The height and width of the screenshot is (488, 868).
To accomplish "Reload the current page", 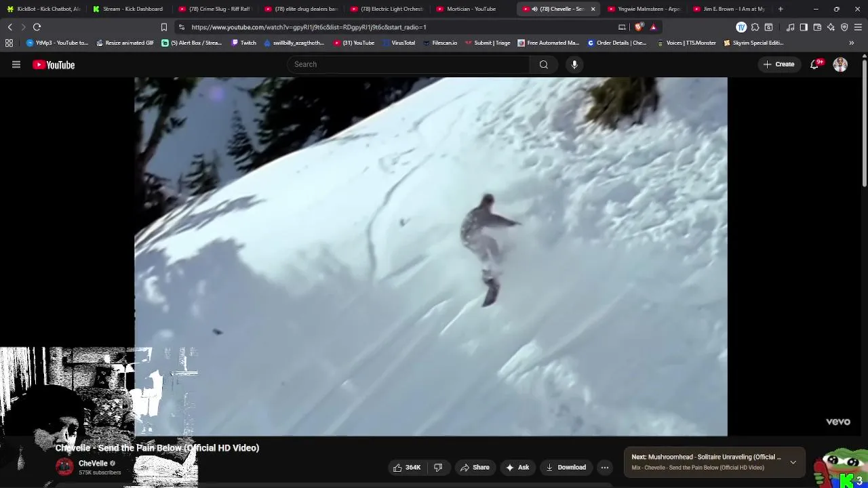I will click(x=37, y=27).
